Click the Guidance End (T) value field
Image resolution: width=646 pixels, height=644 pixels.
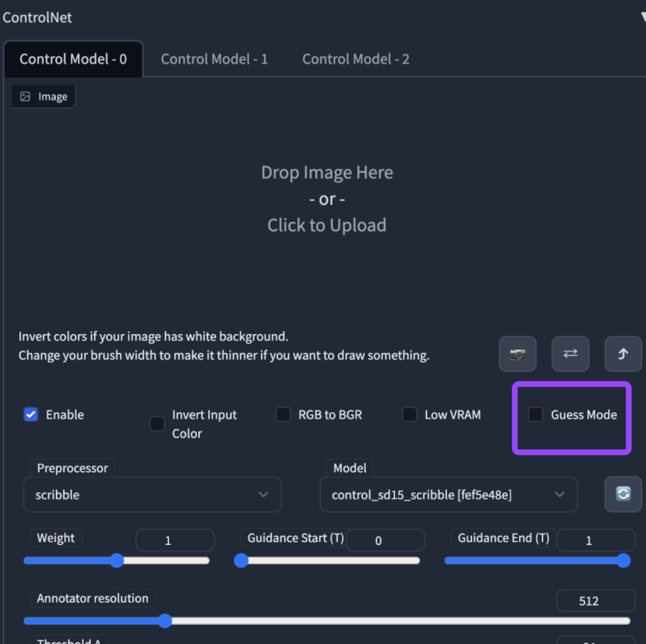coord(595,540)
